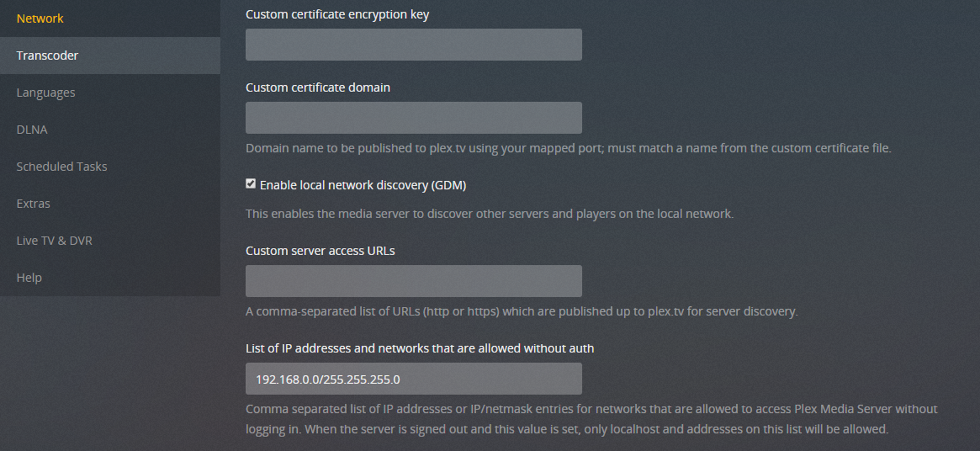The image size is (980, 451).
Task: Click the 'Domain name to be published' help text
Action: tap(568, 148)
